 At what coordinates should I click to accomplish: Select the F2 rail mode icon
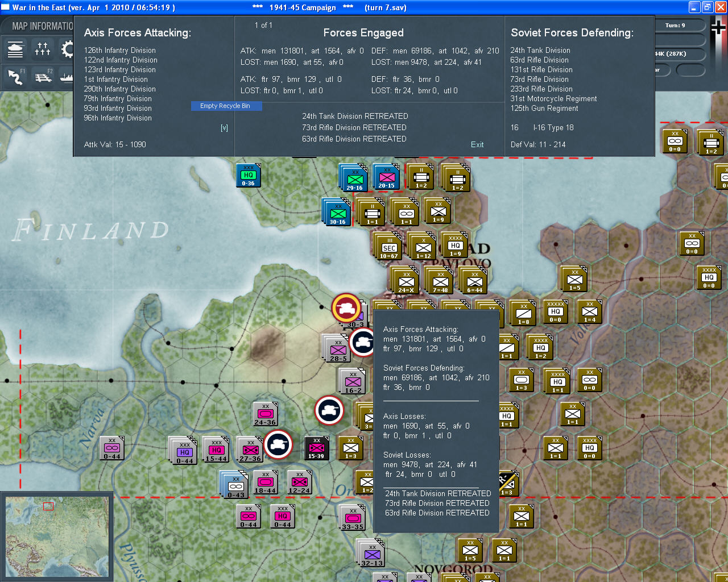click(43, 77)
